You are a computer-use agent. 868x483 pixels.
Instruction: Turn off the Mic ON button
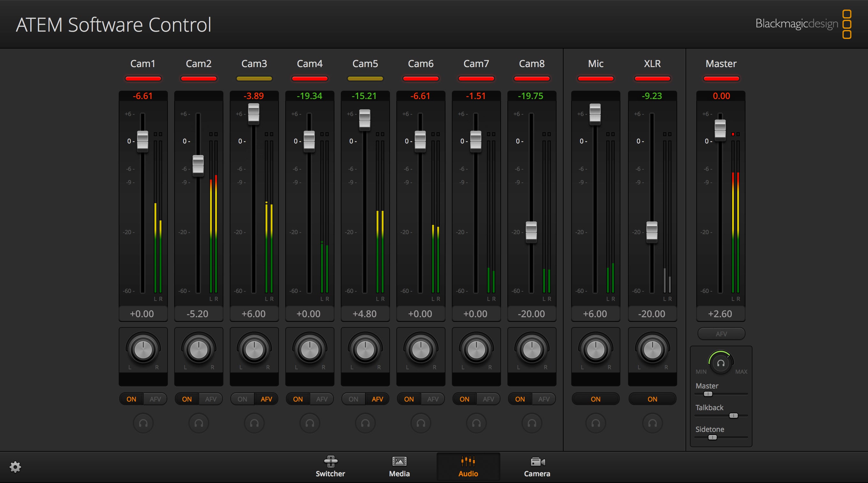596,399
